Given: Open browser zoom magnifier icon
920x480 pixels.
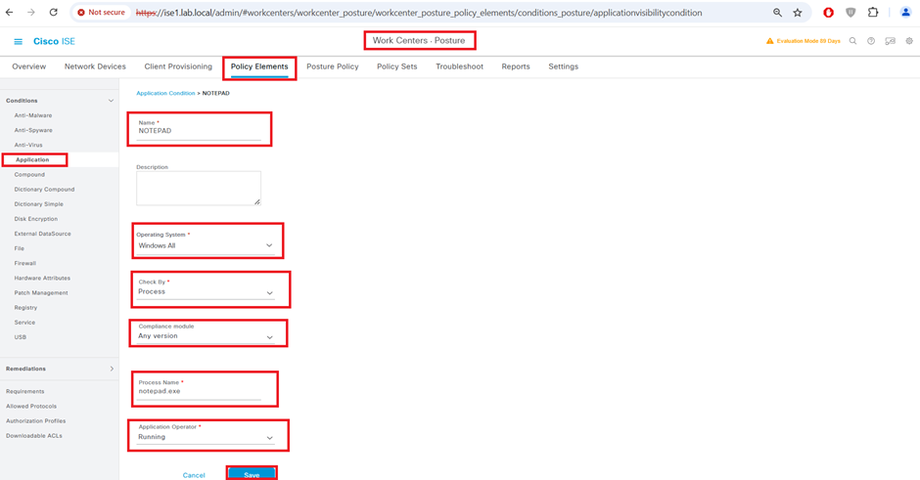Looking at the screenshot, I should click(x=777, y=12).
